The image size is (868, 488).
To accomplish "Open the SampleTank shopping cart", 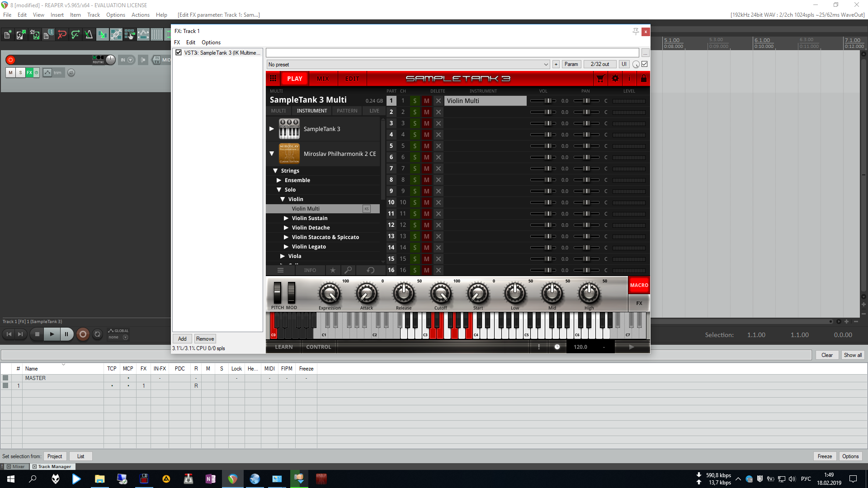I will 600,79.
